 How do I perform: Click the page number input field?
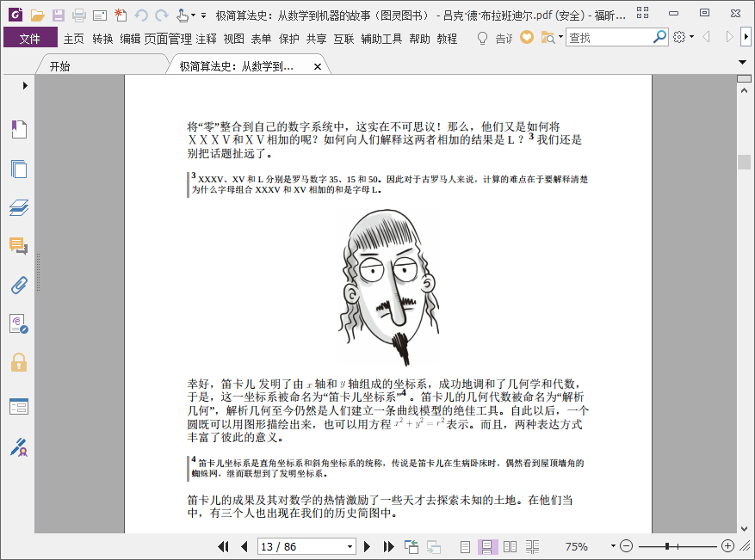click(x=301, y=546)
